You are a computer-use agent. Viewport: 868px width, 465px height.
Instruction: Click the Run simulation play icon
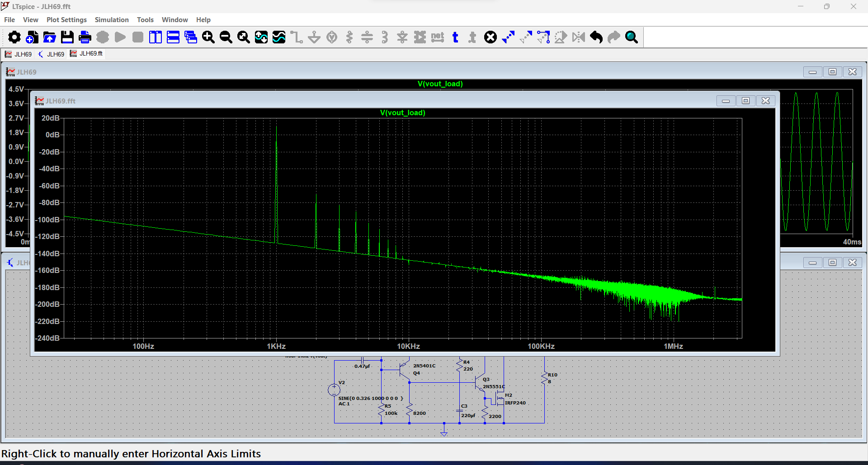pyautogui.click(x=120, y=37)
